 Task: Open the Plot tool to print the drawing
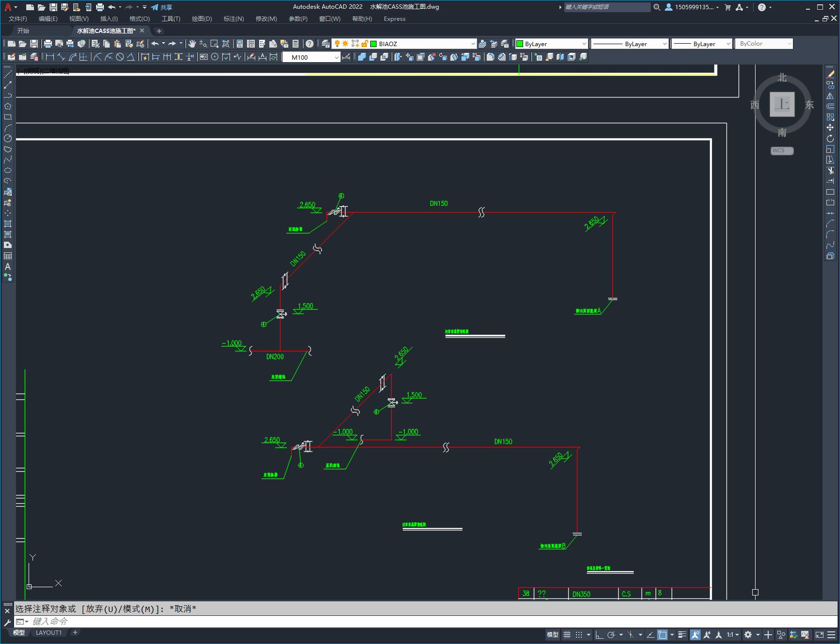(x=48, y=44)
